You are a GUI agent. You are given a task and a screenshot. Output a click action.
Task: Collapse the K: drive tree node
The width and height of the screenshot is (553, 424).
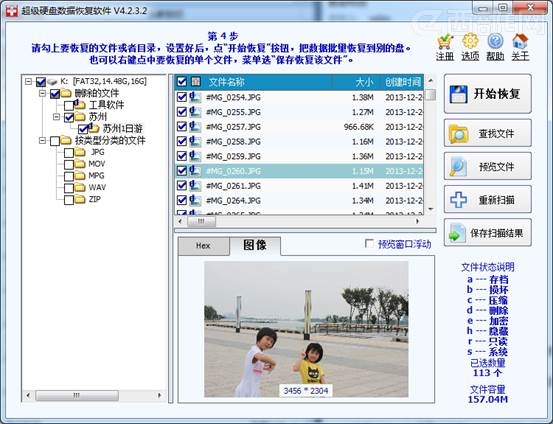[x=29, y=82]
